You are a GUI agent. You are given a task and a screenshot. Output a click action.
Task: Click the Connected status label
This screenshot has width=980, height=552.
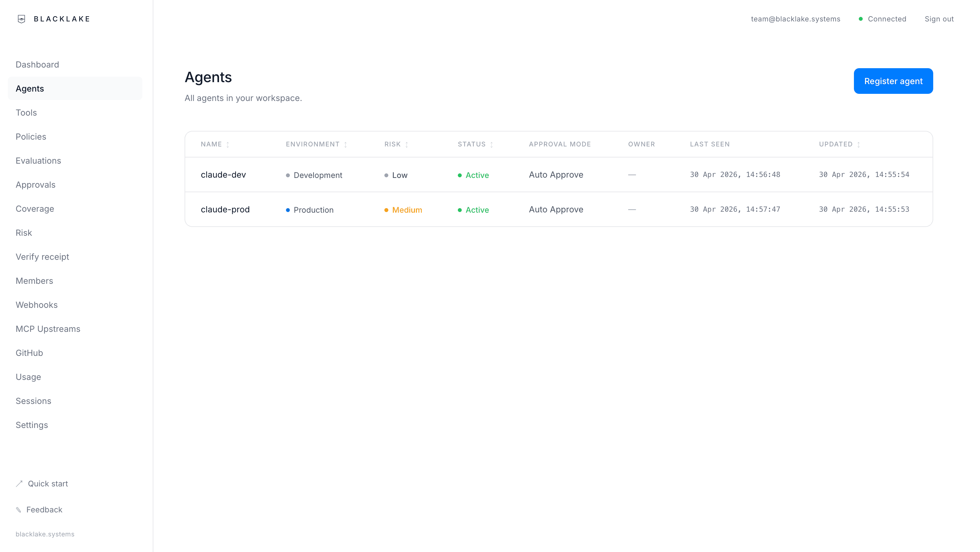pyautogui.click(x=887, y=19)
